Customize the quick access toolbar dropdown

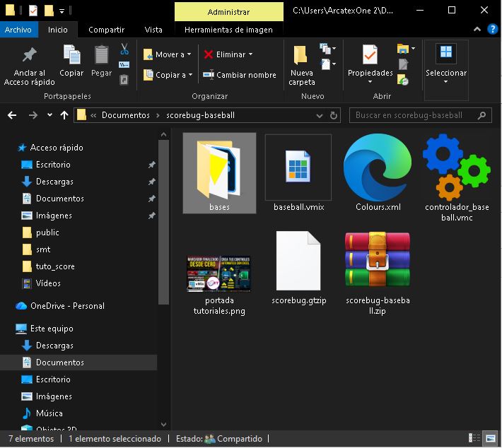62,11
